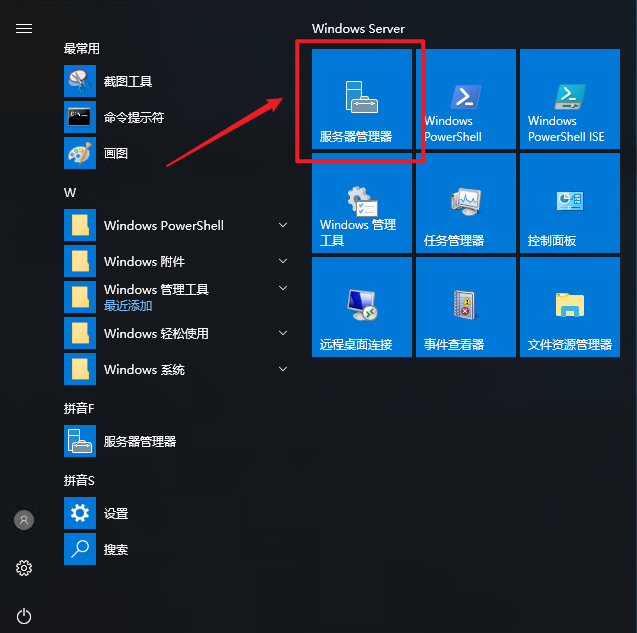Screen dimensions: 637x633
Task: Expand the Windows 管理工具 folder chevron
Action: 283,288
